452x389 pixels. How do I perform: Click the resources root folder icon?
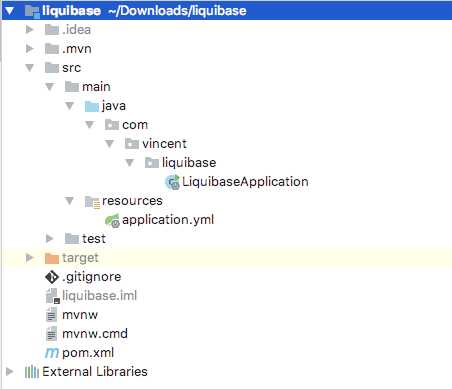click(x=92, y=202)
